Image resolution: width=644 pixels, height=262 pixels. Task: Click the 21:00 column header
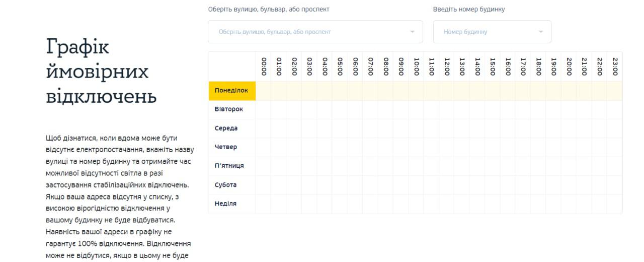tap(584, 67)
